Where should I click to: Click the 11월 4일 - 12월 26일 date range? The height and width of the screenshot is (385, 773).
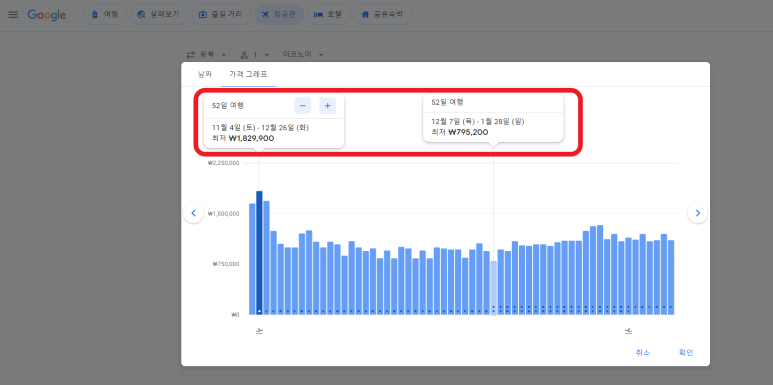260,128
